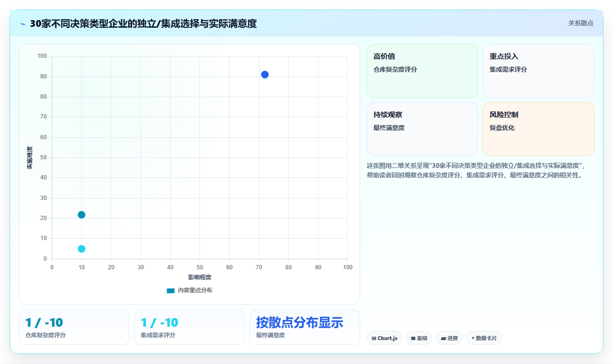The image size is (613, 364).
Task: Click 最终满意度 text in 持续观察 card
Action: pyautogui.click(x=389, y=128)
